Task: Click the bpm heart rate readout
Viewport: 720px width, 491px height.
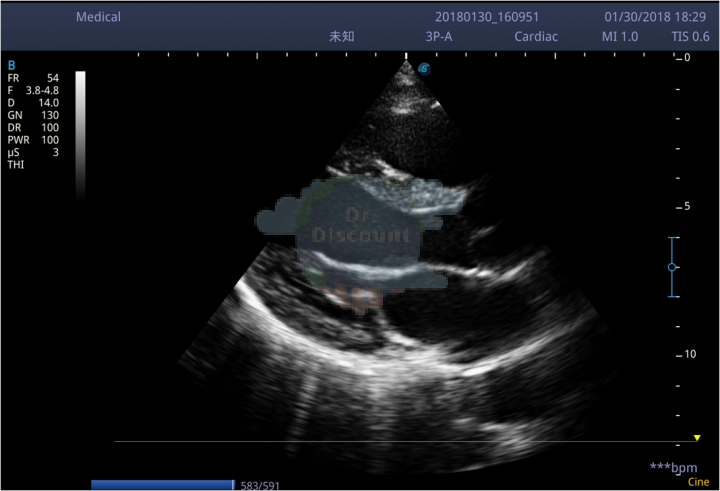Action: [x=674, y=468]
